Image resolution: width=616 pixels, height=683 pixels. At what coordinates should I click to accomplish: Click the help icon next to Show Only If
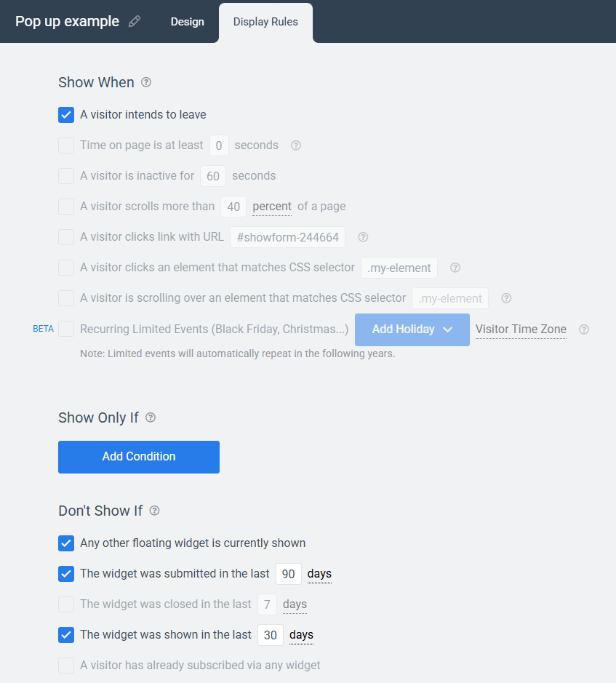(151, 418)
